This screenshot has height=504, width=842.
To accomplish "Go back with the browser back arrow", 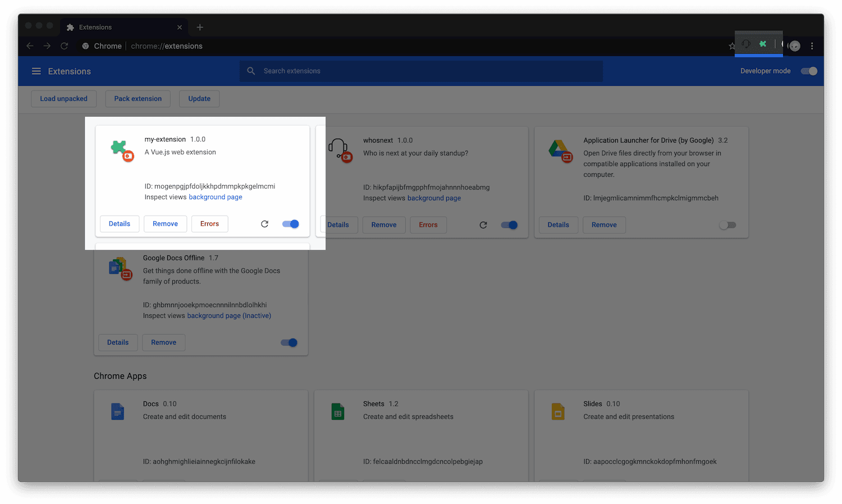I will [30, 46].
